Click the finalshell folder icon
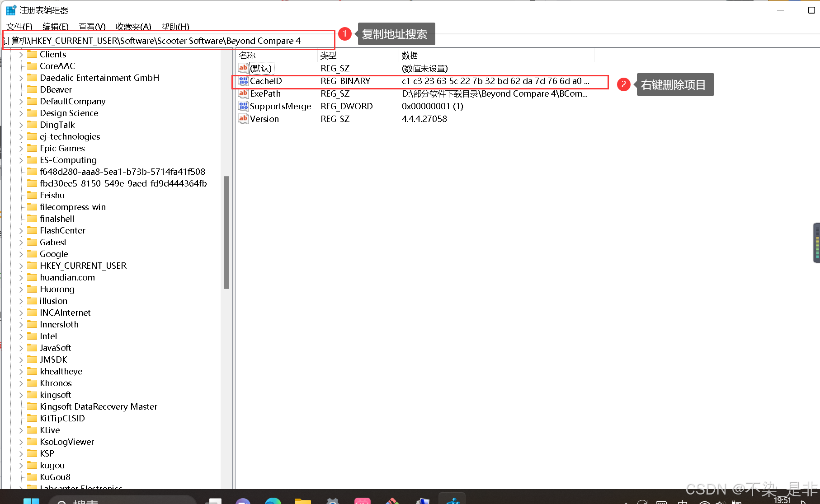Viewport: 820px width, 504px height. (32, 219)
